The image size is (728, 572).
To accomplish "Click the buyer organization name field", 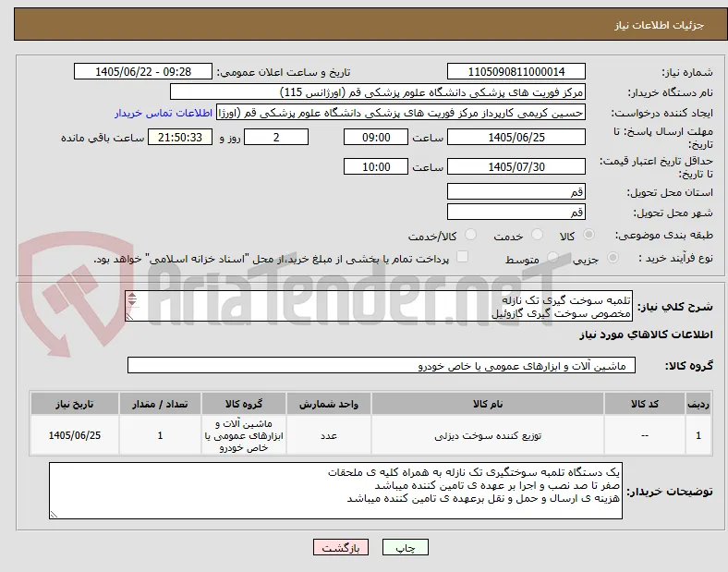I will (378, 91).
